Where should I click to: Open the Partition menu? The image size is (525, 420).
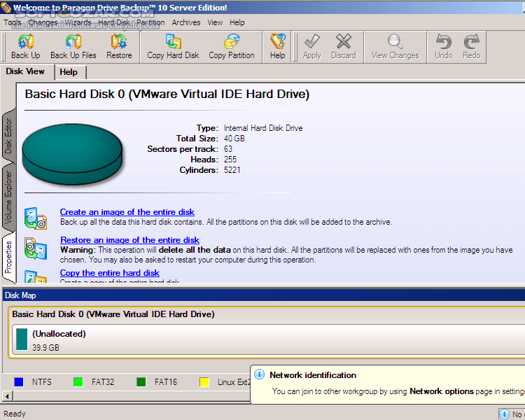pyautogui.click(x=150, y=22)
